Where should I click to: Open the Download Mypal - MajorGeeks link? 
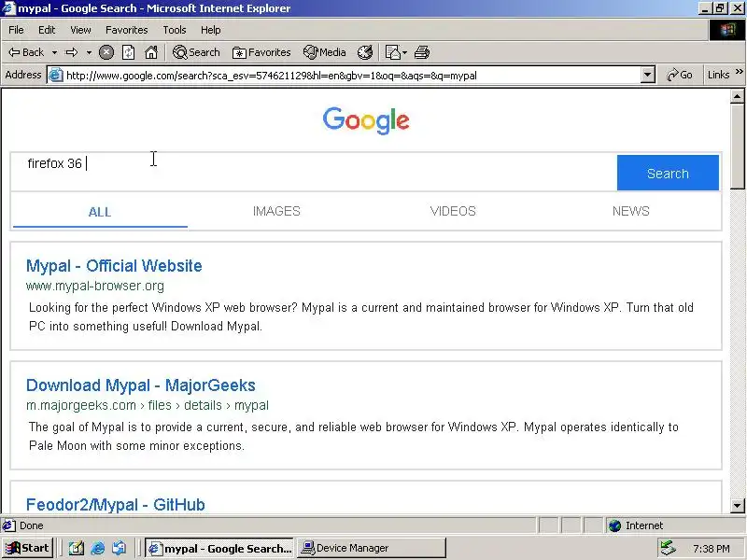click(141, 385)
